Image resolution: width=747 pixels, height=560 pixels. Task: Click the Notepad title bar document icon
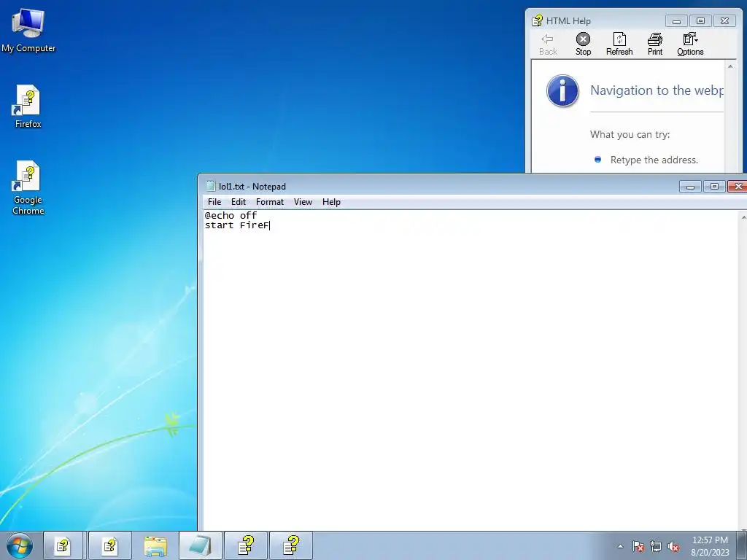tap(211, 186)
